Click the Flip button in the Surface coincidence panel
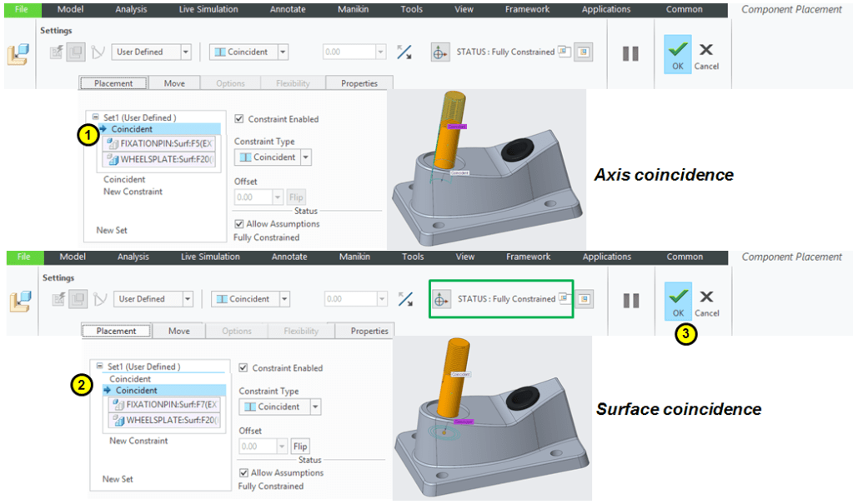The width and height of the screenshot is (853, 504). coord(300,447)
